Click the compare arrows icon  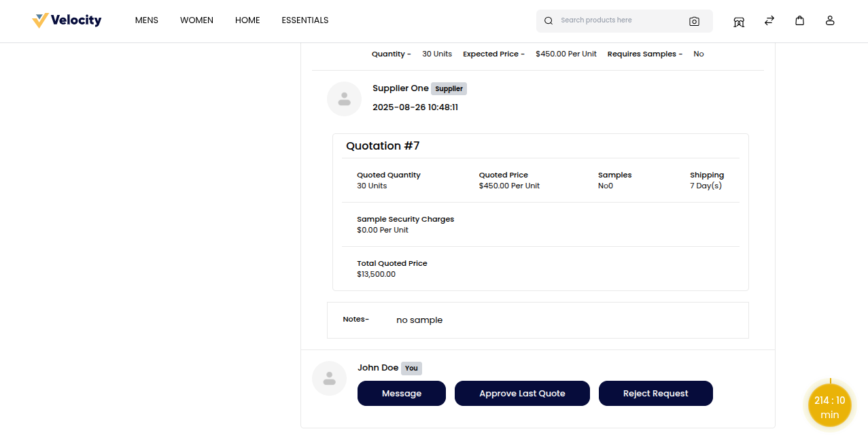(x=769, y=20)
